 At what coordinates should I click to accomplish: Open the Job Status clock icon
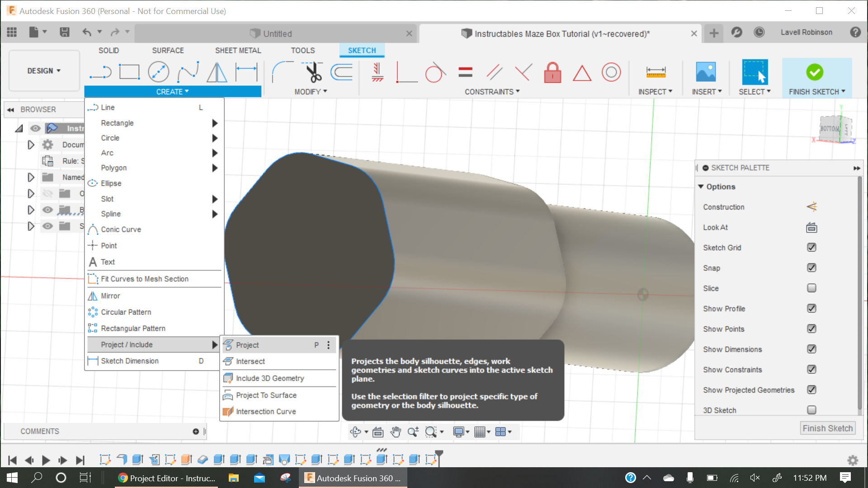click(759, 32)
